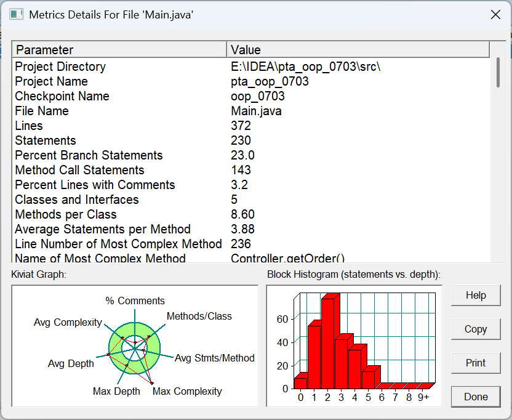Select the methods per class value 8.60

[x=242, y=214]
